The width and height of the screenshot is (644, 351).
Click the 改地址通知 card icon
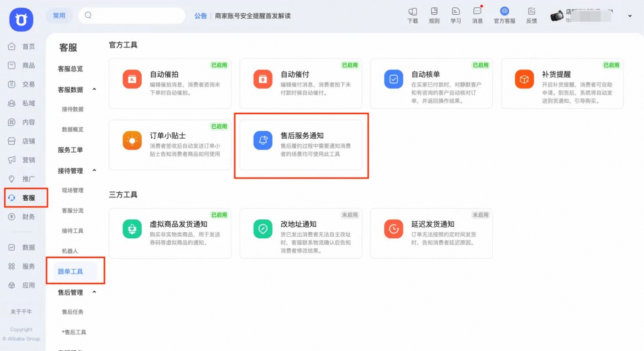[263, 229]
